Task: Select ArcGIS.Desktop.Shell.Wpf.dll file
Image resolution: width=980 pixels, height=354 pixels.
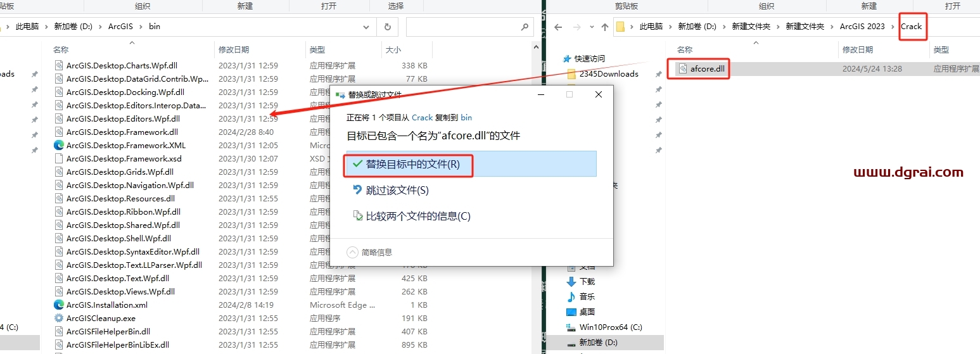Action: point(118,238)
